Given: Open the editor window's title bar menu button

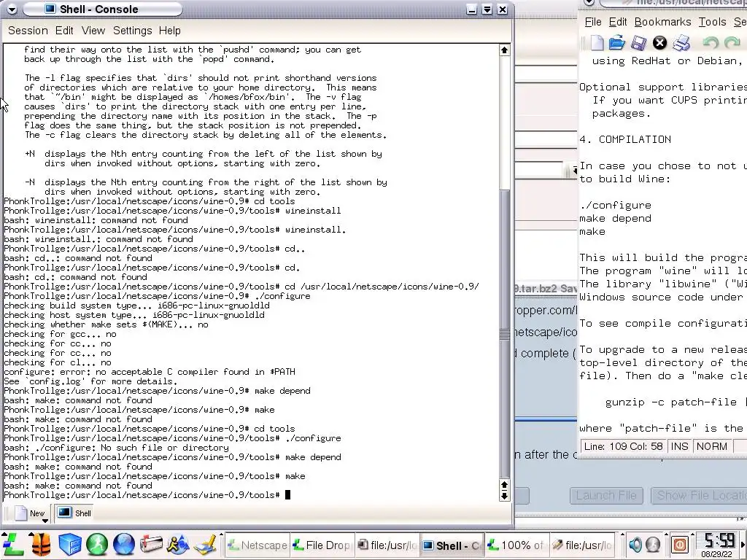Looking at the screenshot, I should [589, 2].
